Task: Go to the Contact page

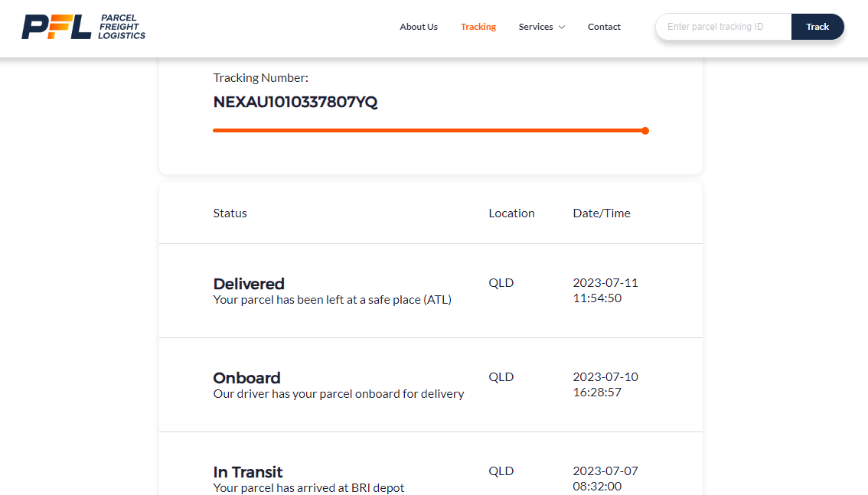Action: click(604, 27)
